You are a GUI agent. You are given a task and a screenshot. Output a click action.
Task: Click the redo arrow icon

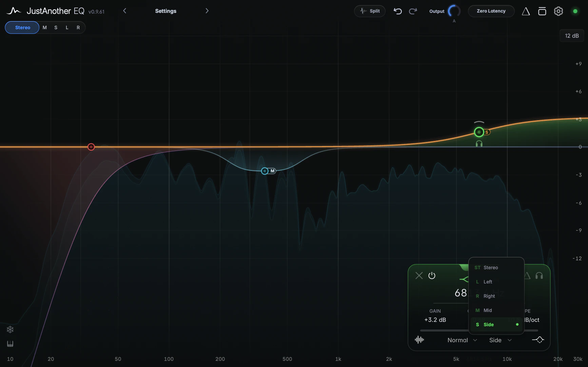coord(413,11)
